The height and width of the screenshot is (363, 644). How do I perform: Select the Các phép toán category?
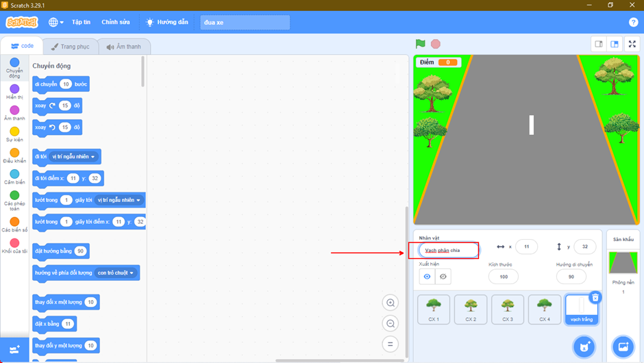(14, 201)
